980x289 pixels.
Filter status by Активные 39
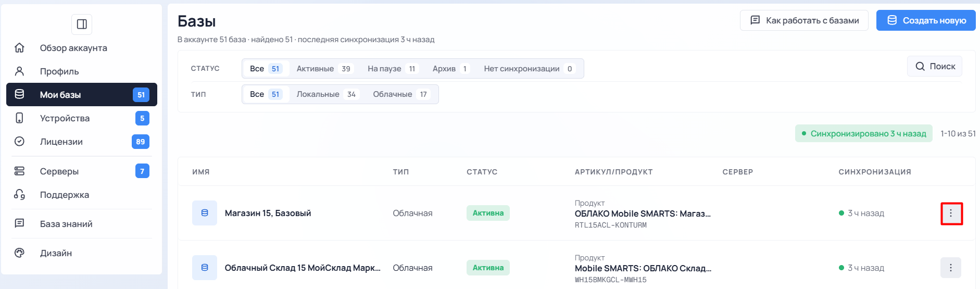(x=325, y=69)
